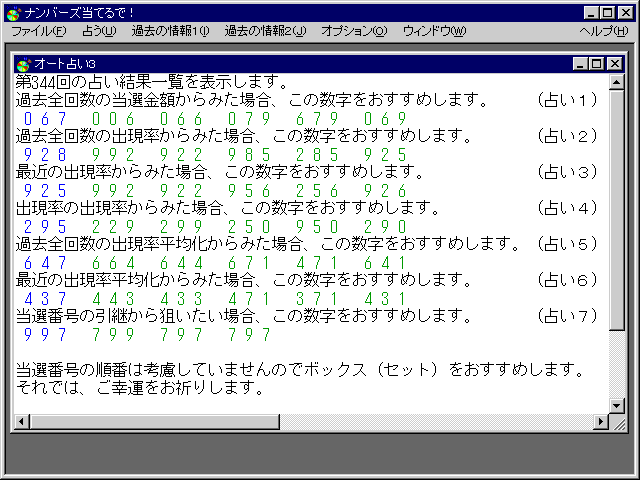
Task: Open the 占う(U) menu
Action: pyautogui.click(x=99, y=31)
